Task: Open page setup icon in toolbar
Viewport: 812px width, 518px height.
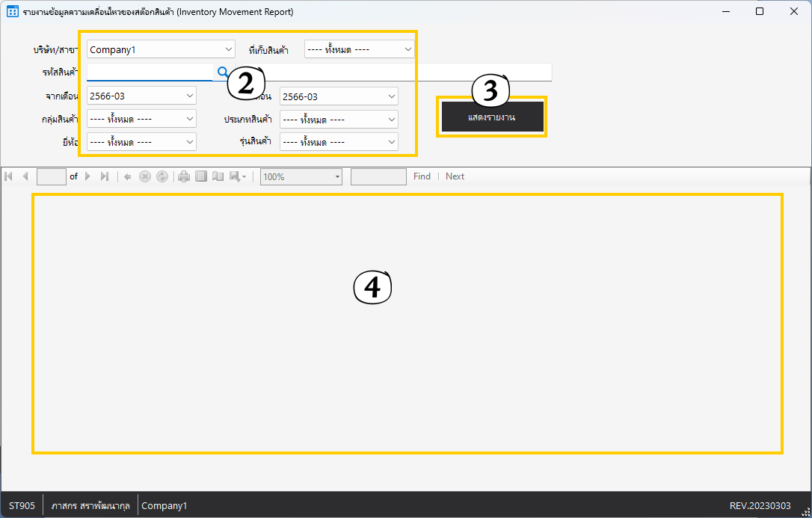Action: coord(218,176)
